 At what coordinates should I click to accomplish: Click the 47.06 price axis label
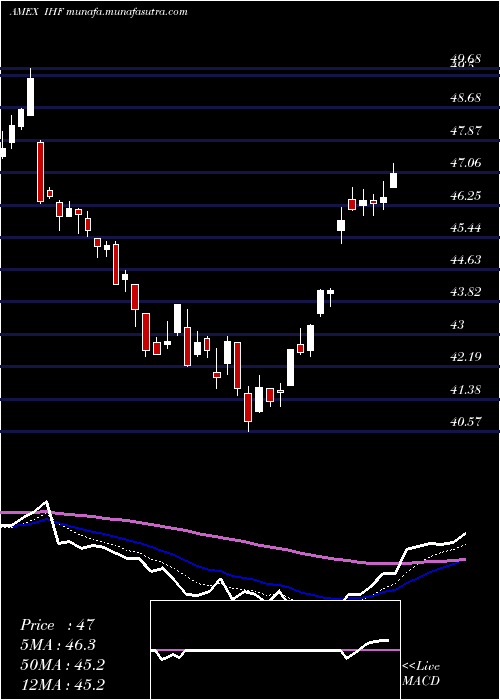pyautogui.click(x=466, y=163)
